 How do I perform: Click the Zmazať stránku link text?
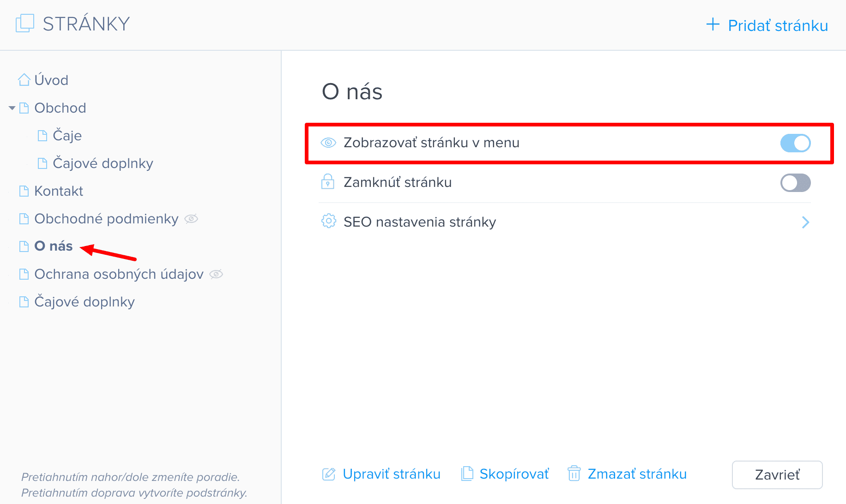tap(637, 474)
